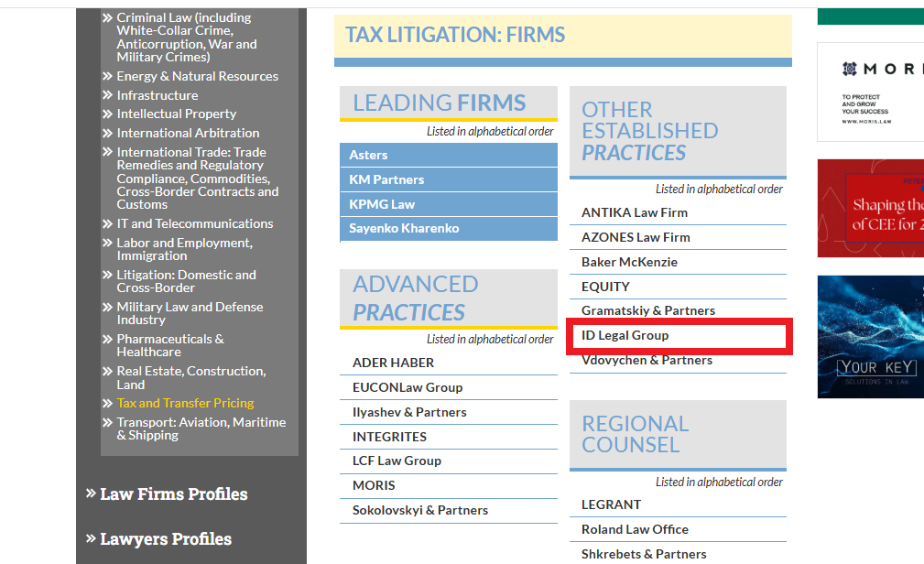Select Military Law and Defense Industry
Screen dimensions: 924x564
click(190, 313)
